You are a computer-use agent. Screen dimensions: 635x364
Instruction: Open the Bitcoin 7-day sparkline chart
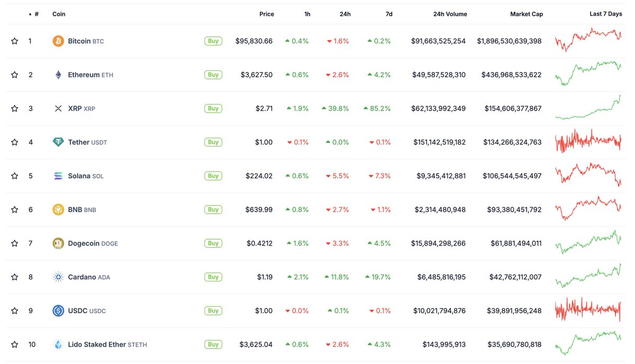(x=588, y=40)
